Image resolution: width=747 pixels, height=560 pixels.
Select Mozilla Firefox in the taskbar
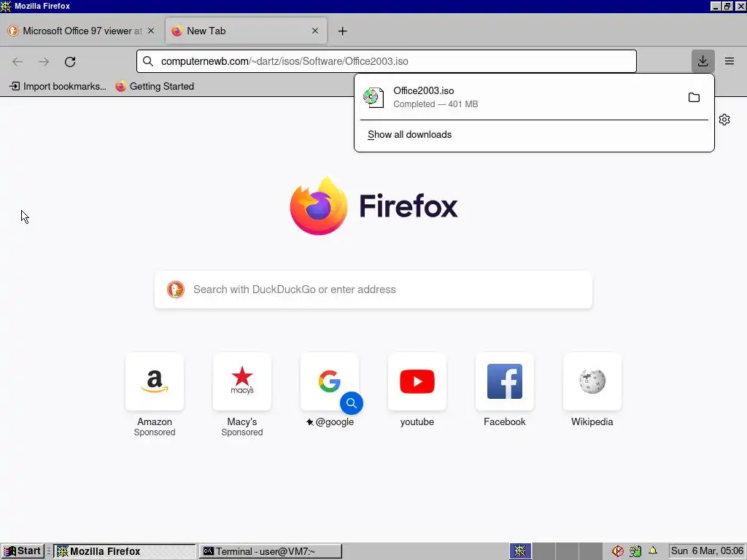124,551
